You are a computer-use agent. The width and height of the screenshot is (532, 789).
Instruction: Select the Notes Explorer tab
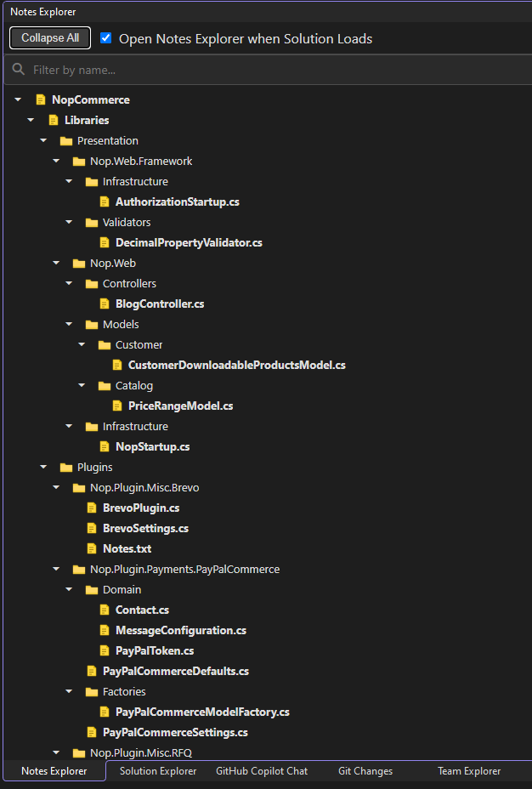pos(54,771)
